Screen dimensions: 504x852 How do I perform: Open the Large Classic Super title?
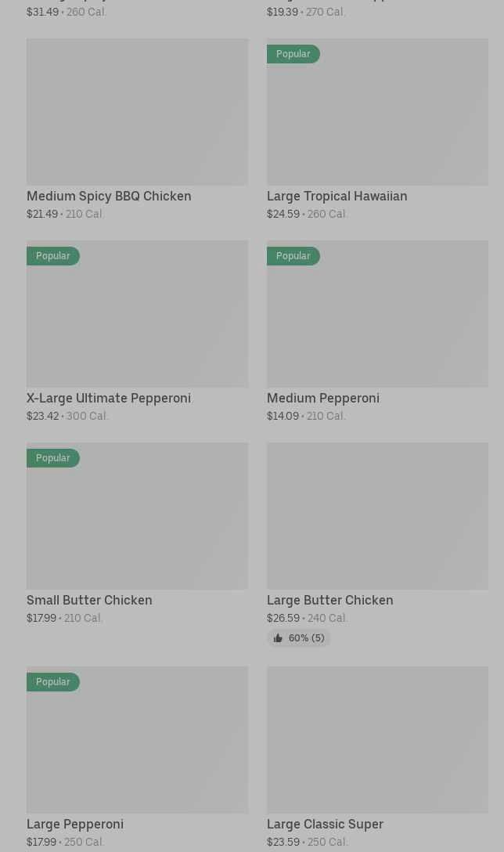tap(325, 824)
